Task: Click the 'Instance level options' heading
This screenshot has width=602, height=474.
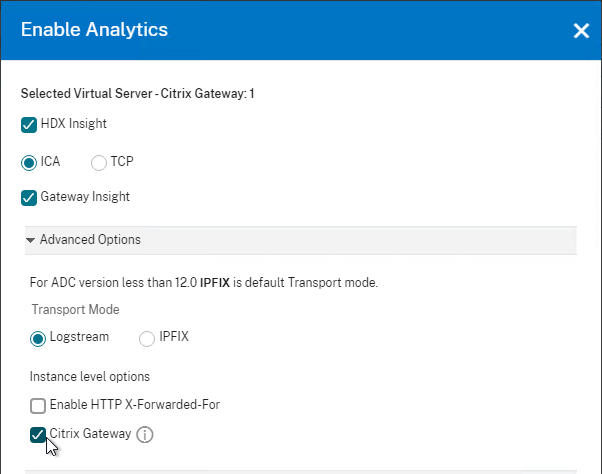Action: (x=90, y=377)
